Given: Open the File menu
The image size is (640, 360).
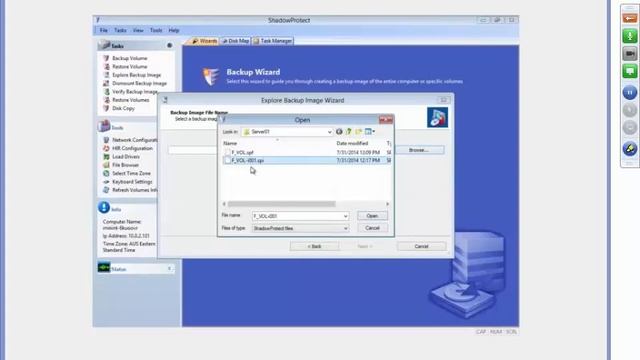Looking at the screenshot, I should [104, 30].
